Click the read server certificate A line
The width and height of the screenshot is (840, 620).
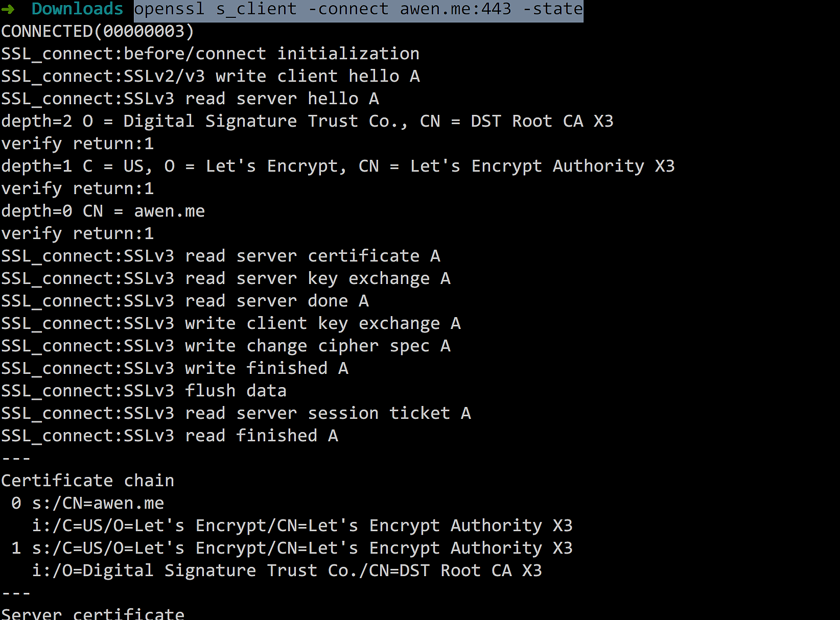click(220, 256)
